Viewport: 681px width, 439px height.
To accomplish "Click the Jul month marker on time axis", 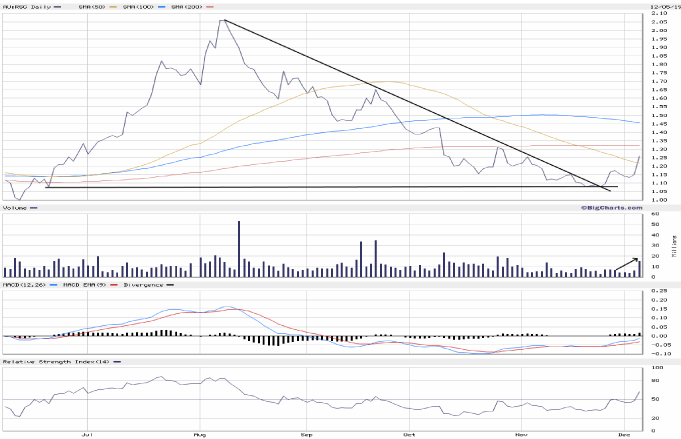I will 89,435.
